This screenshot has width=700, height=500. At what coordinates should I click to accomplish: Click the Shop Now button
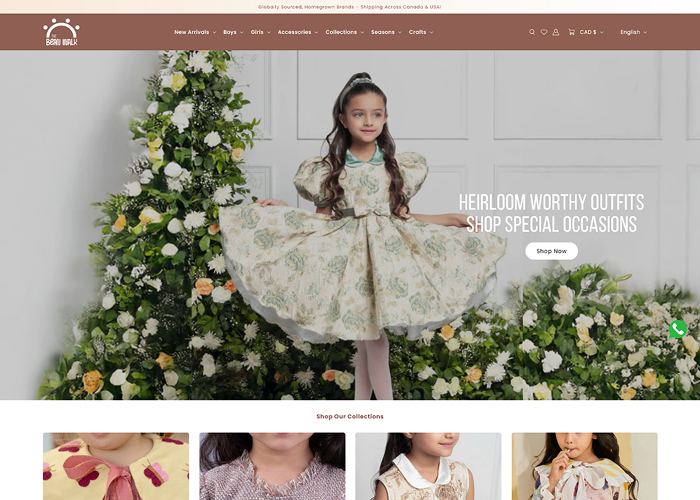coord(551,251)
